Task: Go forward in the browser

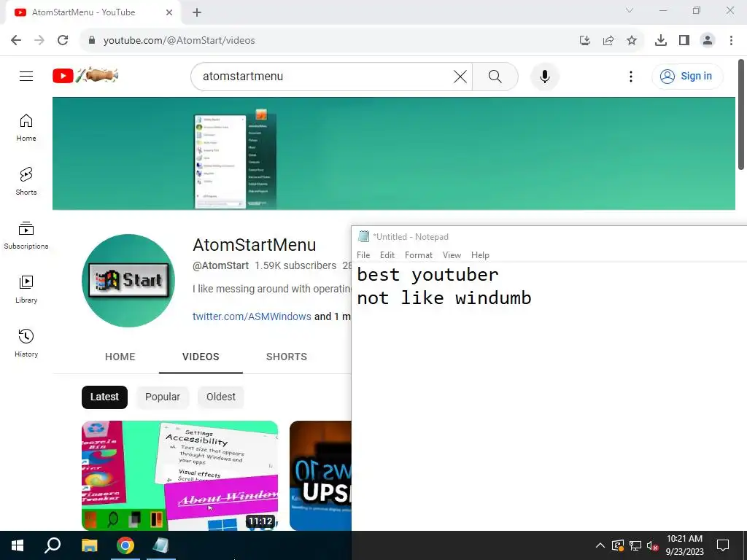Action: tap(39, 40)
